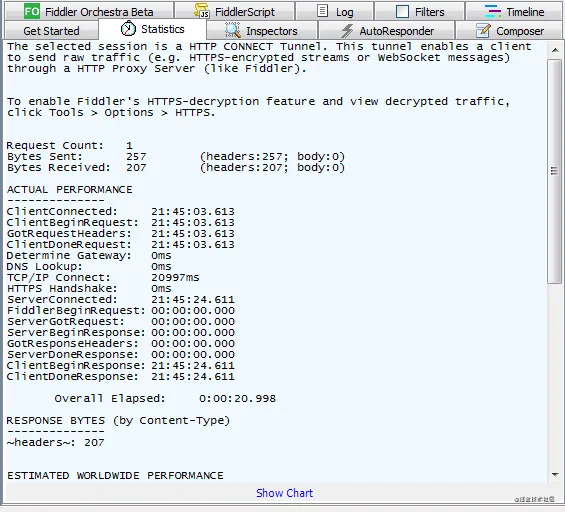This screenshot has height=512, width=565.
Task: Select the Statistics tab
Action: [152, 29]
